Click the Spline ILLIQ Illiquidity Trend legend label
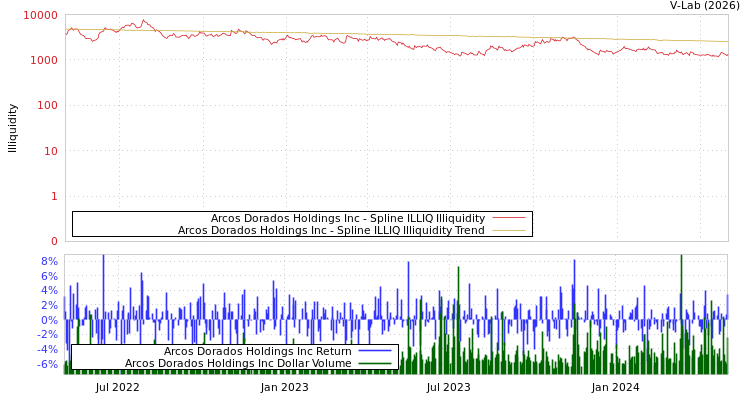The height and width of the screenshot is (400, 750). point(331,230)
